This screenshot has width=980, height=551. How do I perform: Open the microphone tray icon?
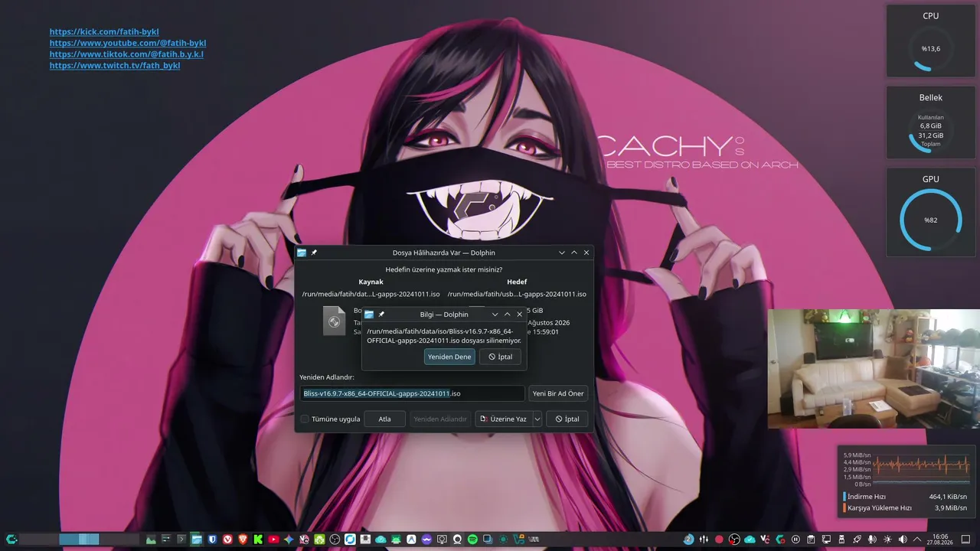tap(872, 540)
